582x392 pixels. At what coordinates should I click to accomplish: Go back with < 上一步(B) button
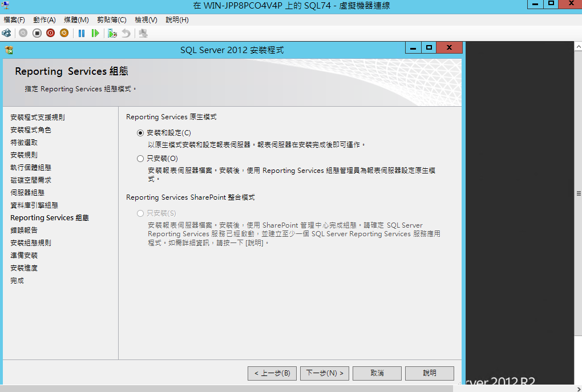tap(272, 373)
